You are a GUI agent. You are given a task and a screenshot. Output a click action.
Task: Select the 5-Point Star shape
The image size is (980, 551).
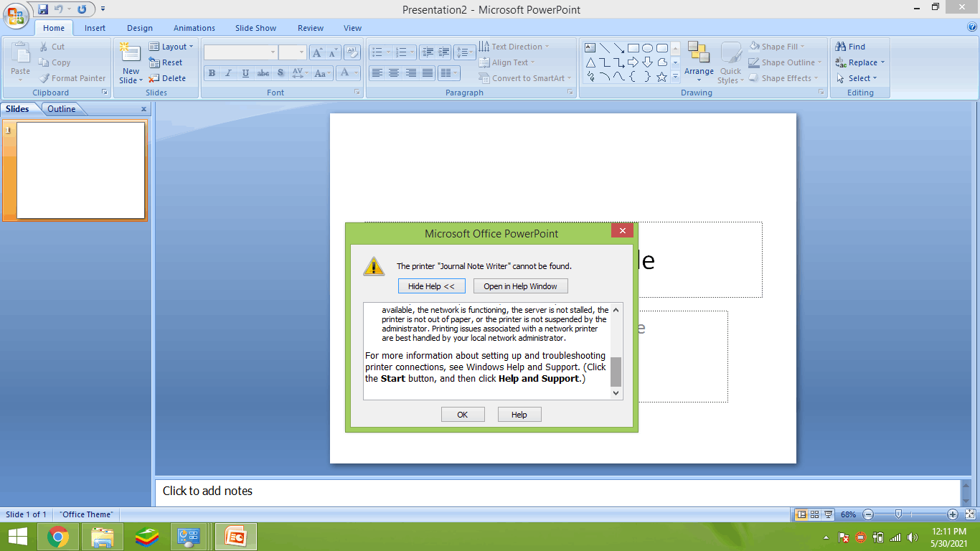(661, 77)
